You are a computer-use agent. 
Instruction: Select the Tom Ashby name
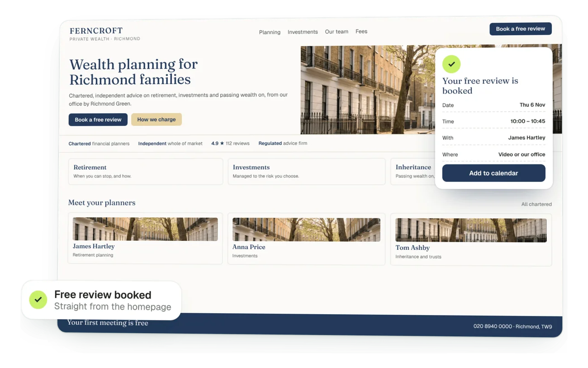click(413, 248)
